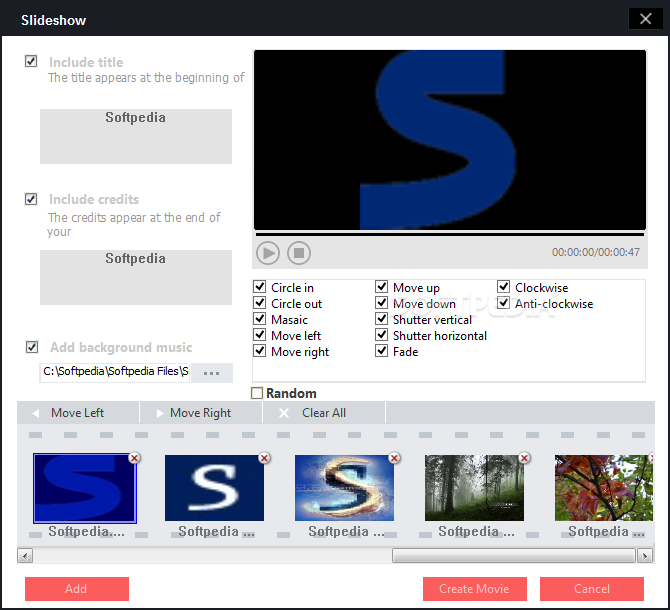Viewport: 670px width, 610px height.
Task: Remove the golden S thumbnail
Action: pyautogui.click(x=394, y=458)
